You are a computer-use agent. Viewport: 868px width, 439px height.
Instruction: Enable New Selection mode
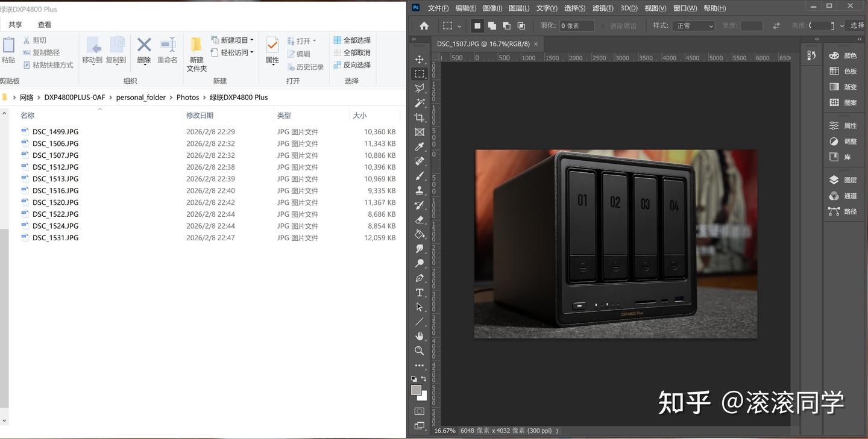[x=477, y=26]
